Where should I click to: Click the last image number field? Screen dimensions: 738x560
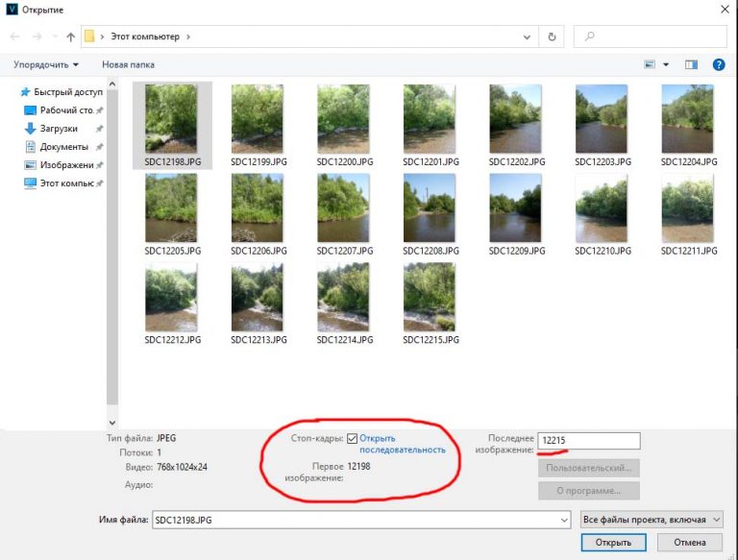pos(588,441)
